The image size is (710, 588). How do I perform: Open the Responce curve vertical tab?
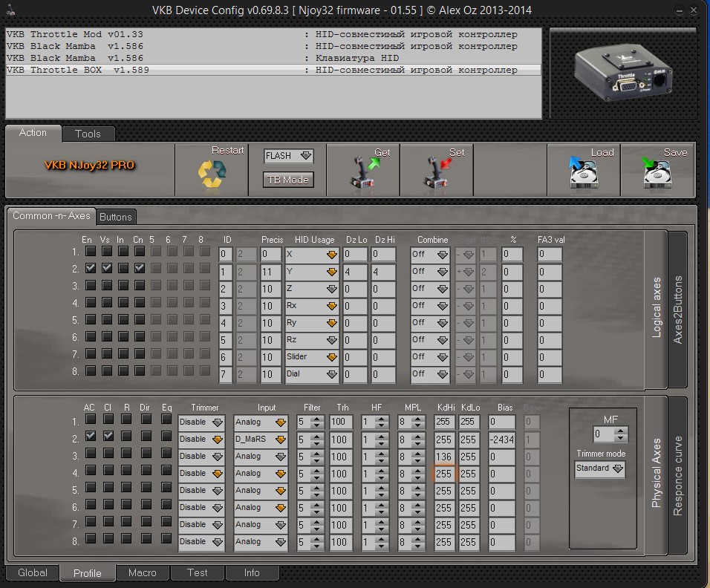(x=678, y=476)
